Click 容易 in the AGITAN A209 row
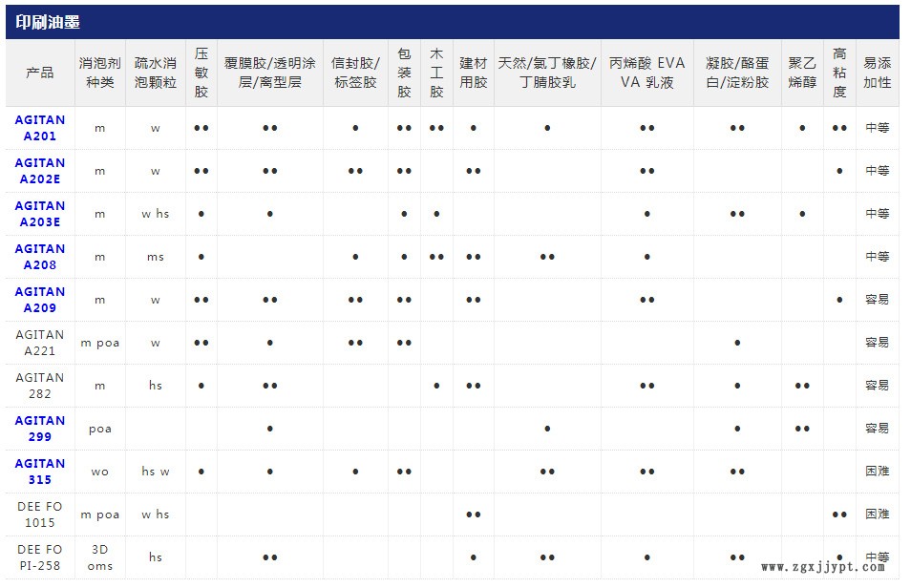 pyautogui.click(x=877, y=300)
